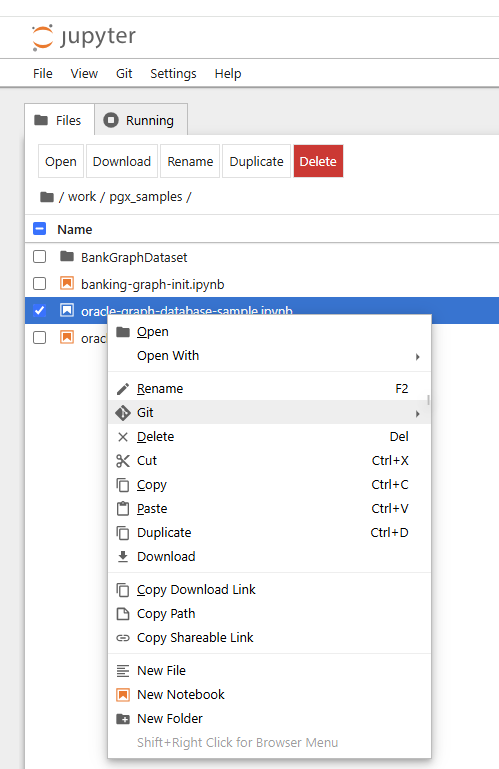Toggle the select-all checkbox in Name header
The width and height of the screenshot is (499, 769).
39,229
